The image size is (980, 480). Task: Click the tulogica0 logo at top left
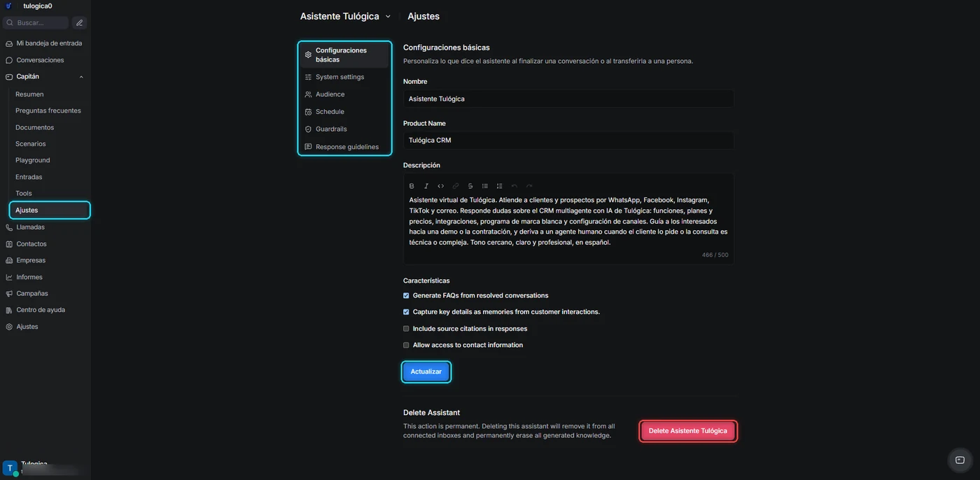(9, 6)
